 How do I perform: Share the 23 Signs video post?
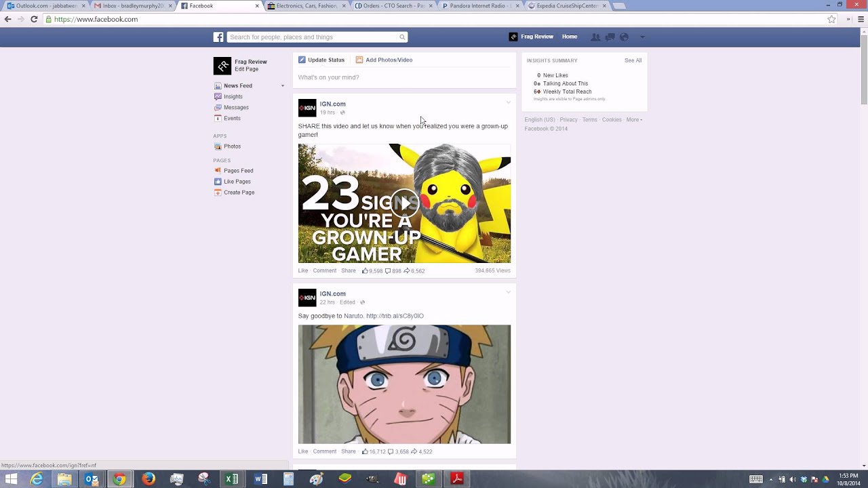tap(349, 270)
